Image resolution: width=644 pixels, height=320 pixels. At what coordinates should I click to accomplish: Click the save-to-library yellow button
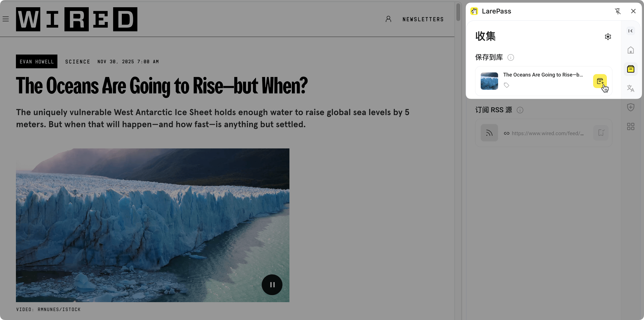point(600,81)
